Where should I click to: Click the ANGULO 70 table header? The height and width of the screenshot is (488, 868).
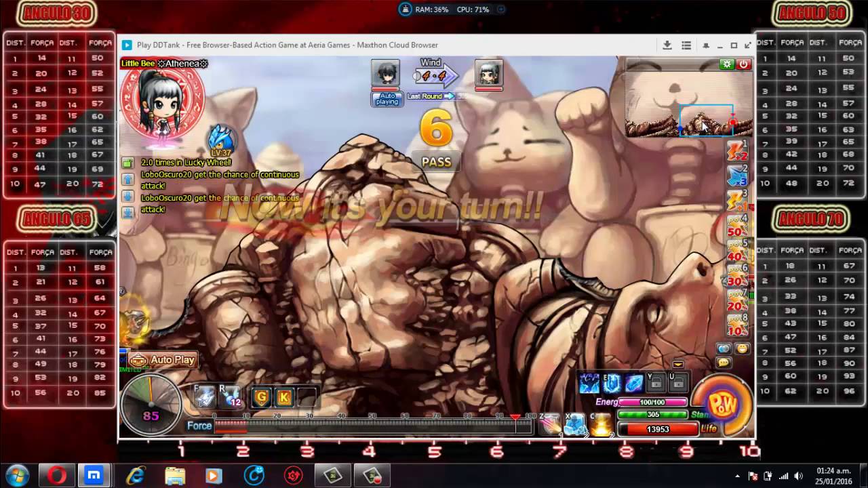(812, 218)
